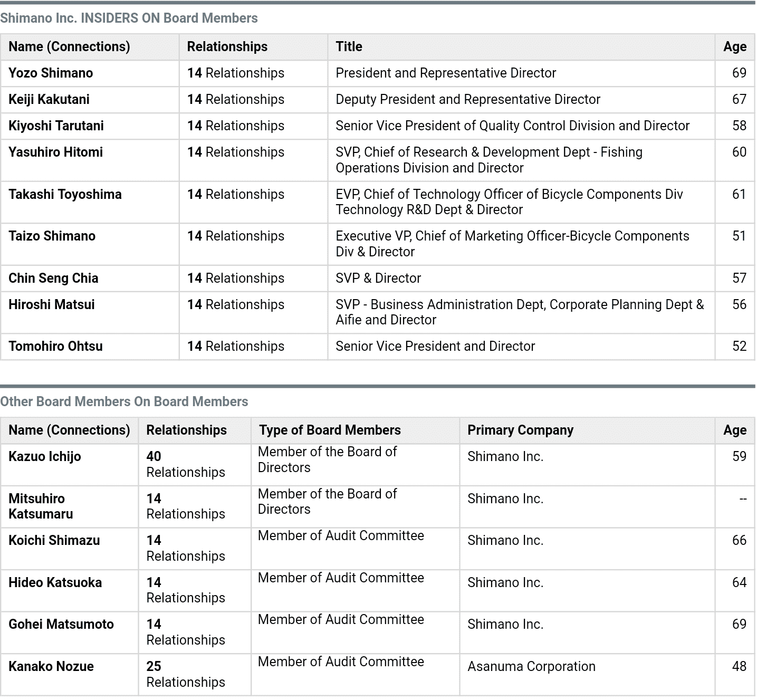The height and width of the screenshot is (700, 757).
Task: View Tomohiro Ohtsu's 14 Relationships
Action: pos(236,347)
